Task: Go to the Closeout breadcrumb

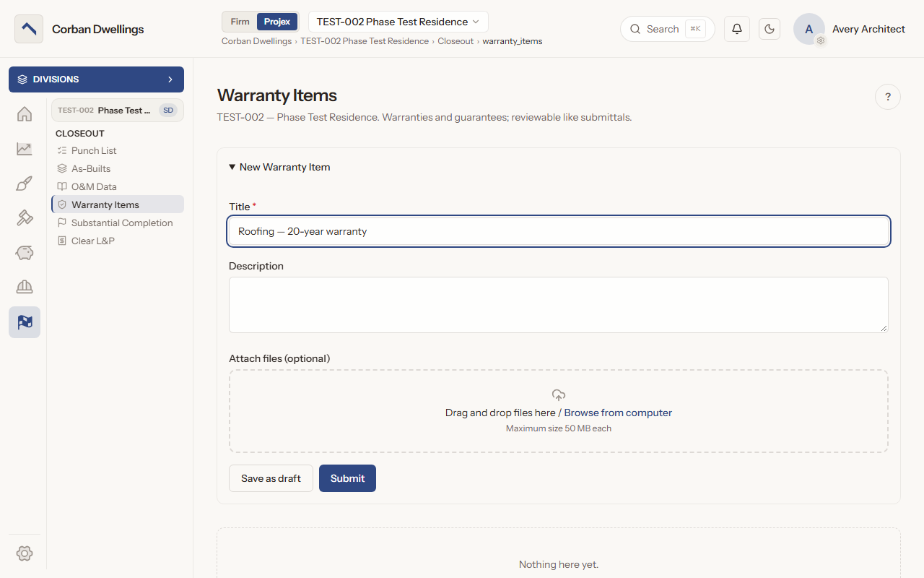Action: click(456, 41)
